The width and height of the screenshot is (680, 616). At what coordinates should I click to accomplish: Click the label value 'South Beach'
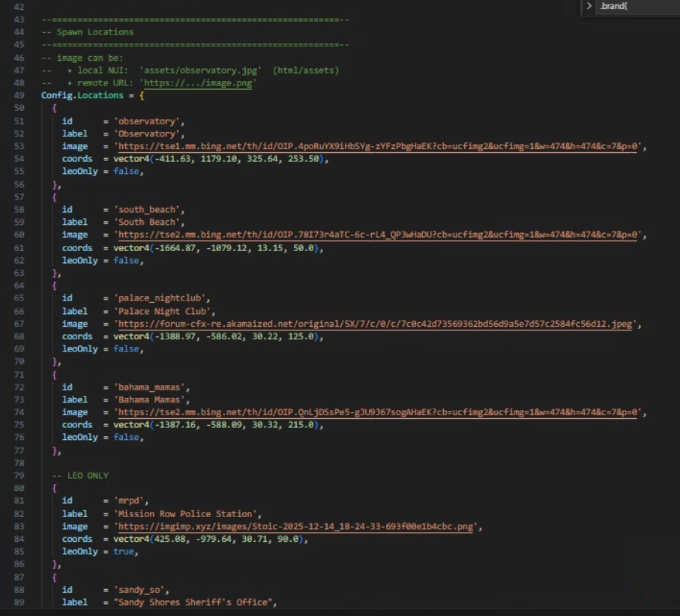tap(147, 222)
